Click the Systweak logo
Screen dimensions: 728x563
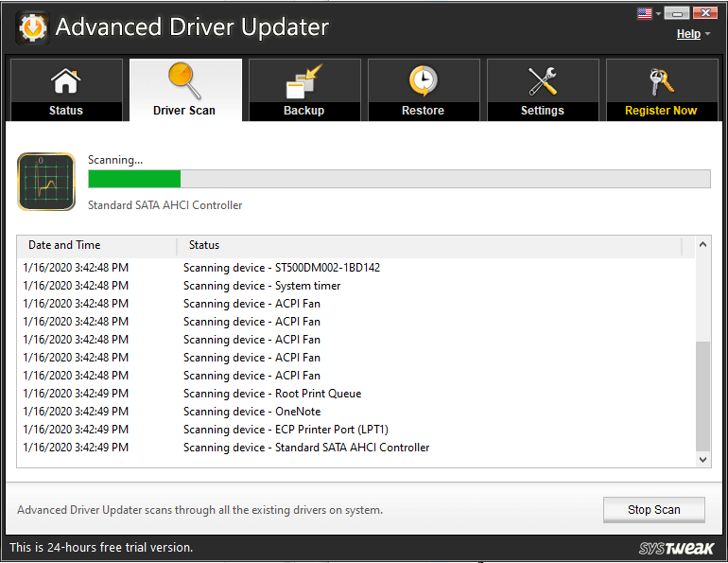click(676, 548)
